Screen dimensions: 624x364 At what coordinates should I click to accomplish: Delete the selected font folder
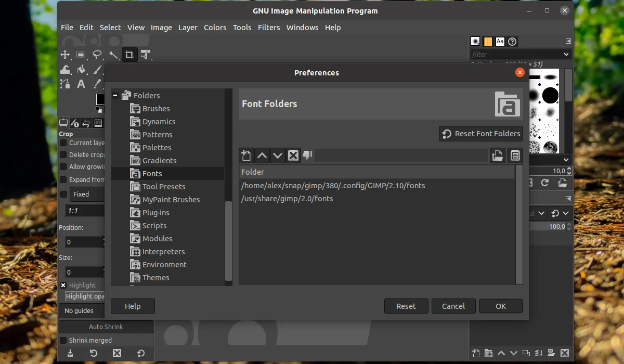pyautogui.click(x=293, y=155)
